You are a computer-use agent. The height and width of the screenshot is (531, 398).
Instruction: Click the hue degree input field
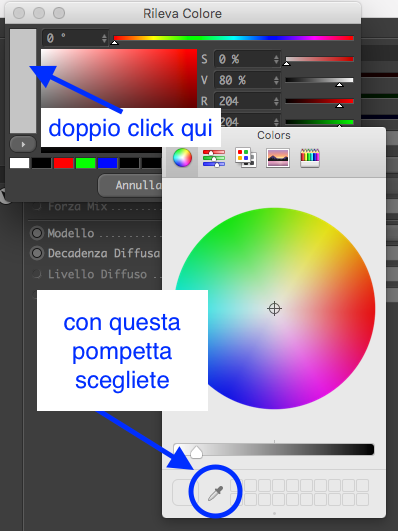point(75,38)
